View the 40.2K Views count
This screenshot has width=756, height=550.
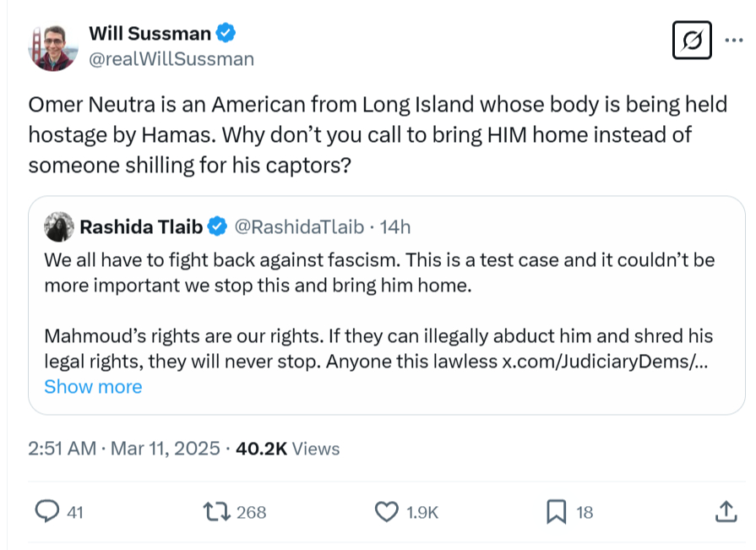(288, 449)
